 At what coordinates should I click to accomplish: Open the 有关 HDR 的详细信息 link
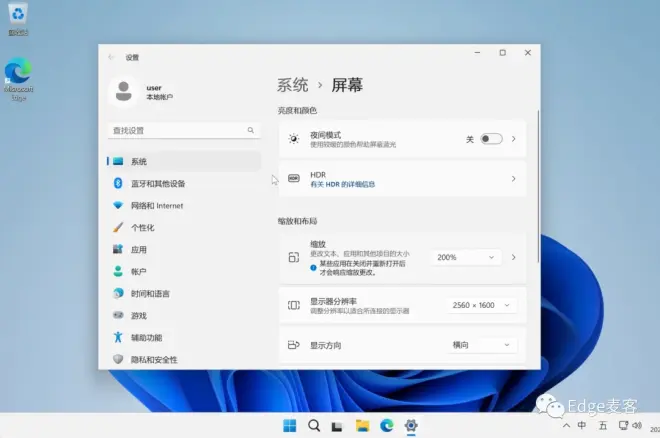click(342, 184)
